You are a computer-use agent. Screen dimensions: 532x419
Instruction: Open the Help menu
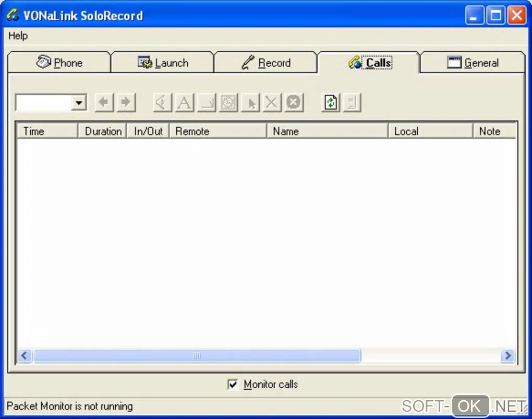pyautogui.click(x=18, y=35)
